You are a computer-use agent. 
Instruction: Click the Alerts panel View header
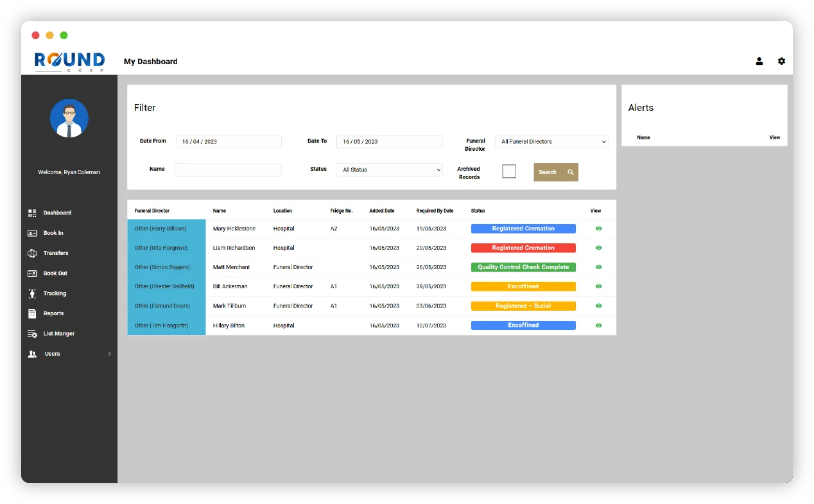point(775,137)
